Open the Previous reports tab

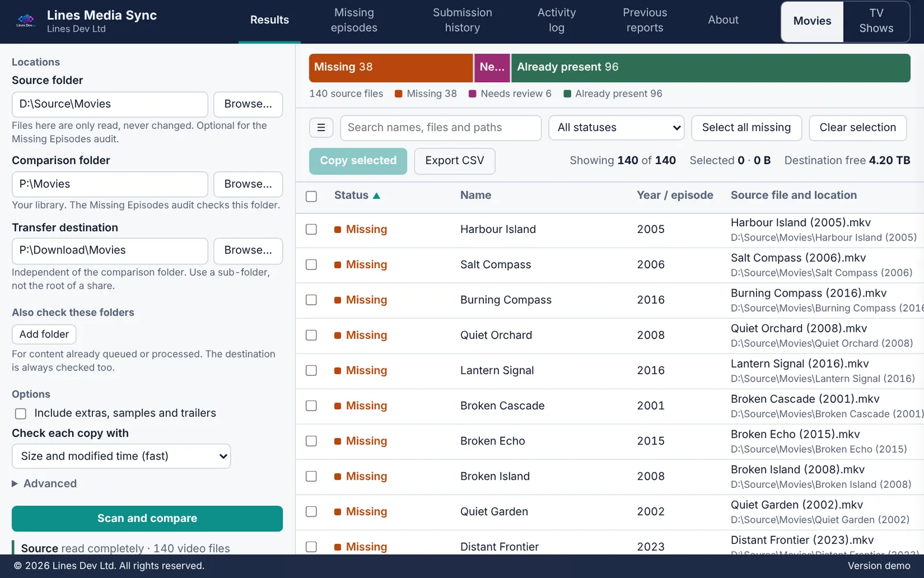click(x=644, y=20)
